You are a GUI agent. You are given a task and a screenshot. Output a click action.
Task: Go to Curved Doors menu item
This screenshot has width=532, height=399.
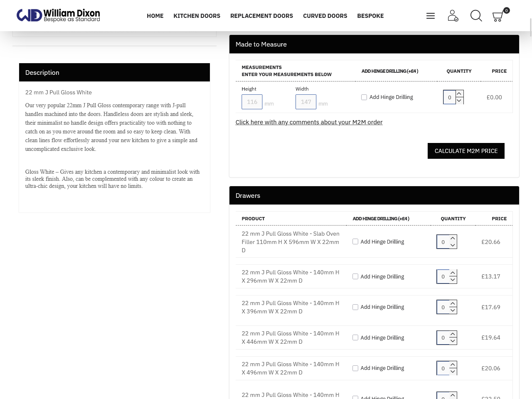coord(325,16)
